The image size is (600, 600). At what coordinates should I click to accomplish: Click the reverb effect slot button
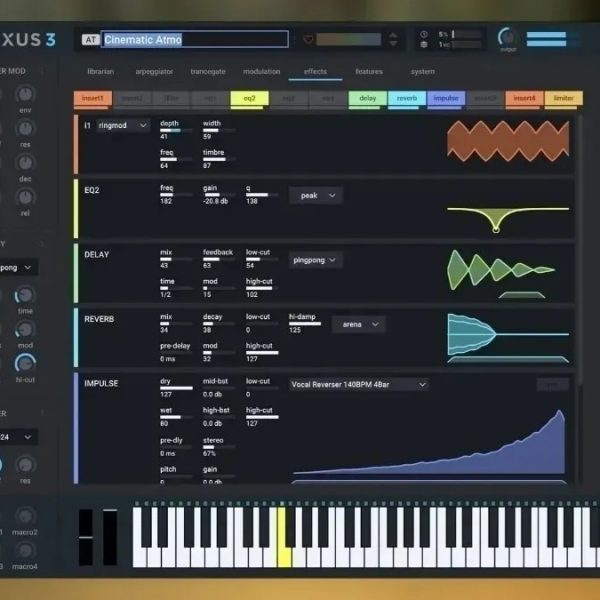[407, 98]
